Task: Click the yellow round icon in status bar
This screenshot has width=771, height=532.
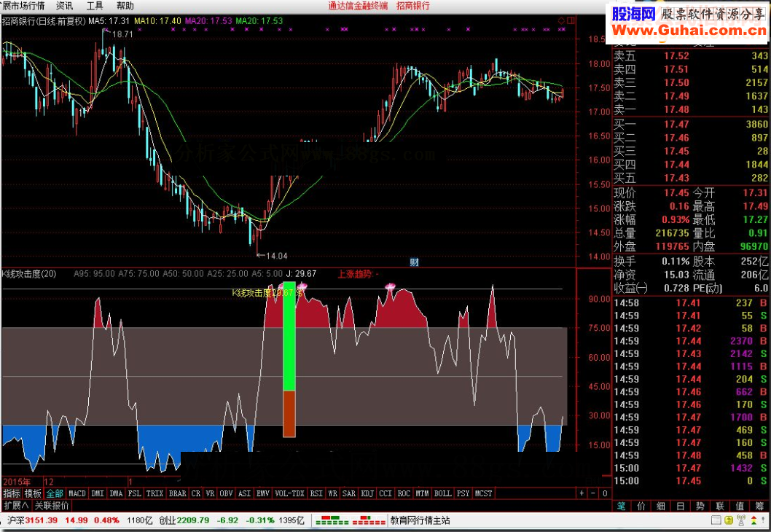Action: (x=729, y=520)
